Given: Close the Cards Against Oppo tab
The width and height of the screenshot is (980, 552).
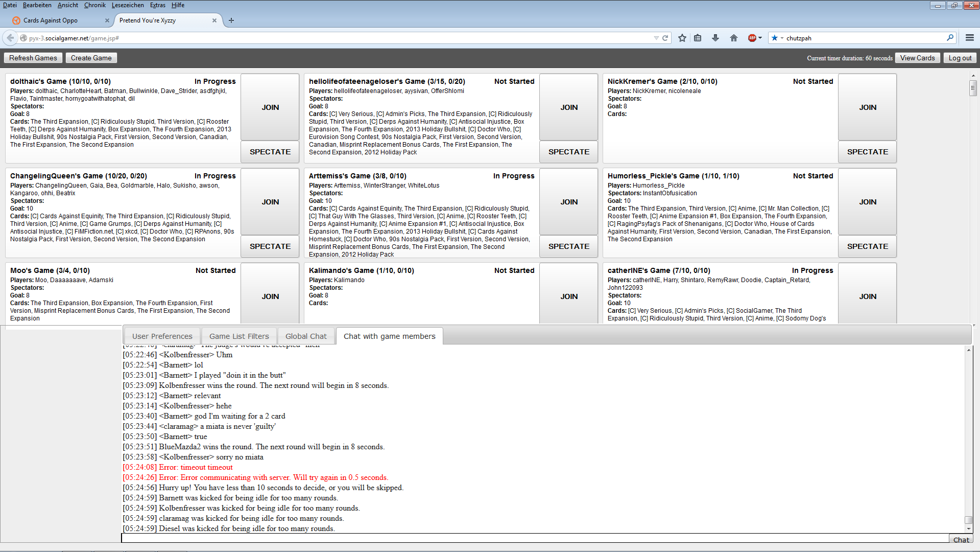Looking at the screenshot, I should coord(107,20).
